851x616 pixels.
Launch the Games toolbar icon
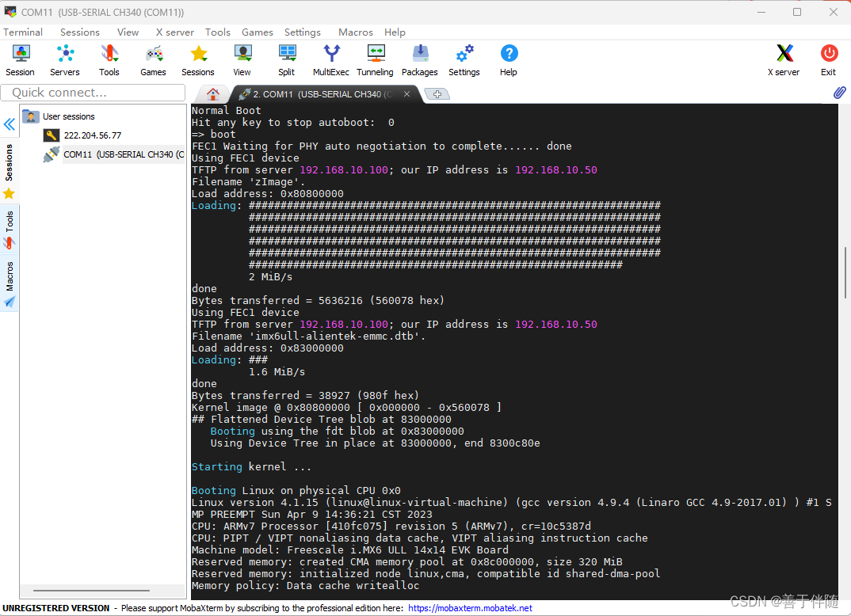[153, 60]
